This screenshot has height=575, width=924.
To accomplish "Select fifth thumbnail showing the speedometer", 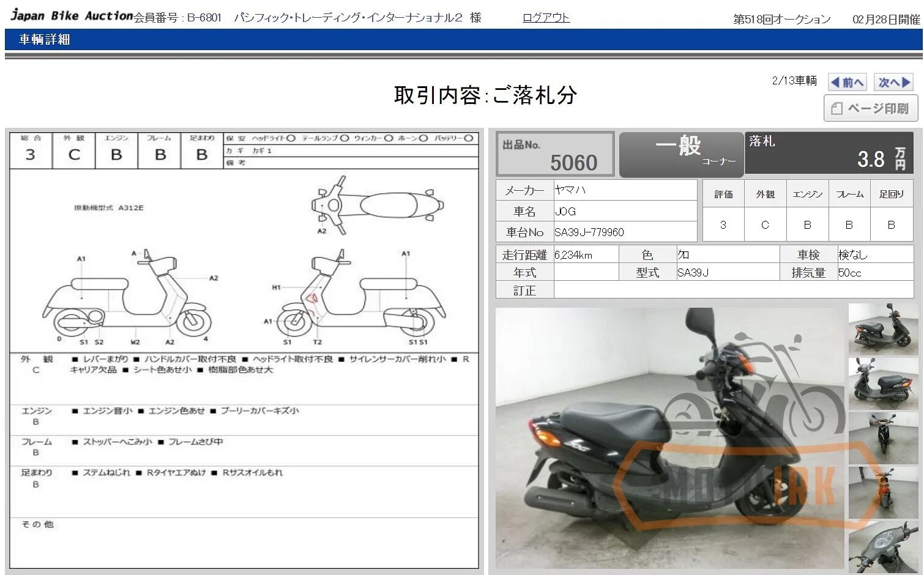I will [x=883, y=547].
